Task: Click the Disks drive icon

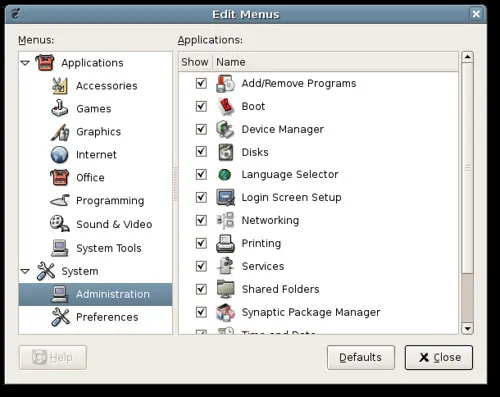Action: point(226,152)
